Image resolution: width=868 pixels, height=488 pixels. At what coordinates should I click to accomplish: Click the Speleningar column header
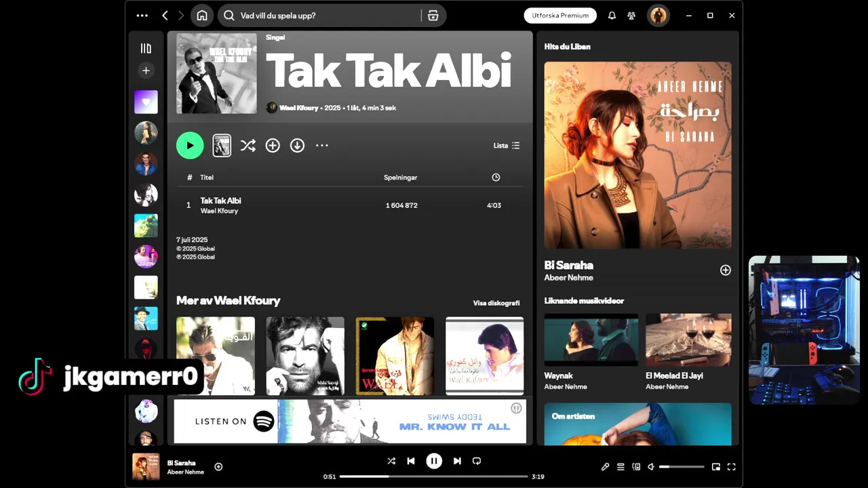click(400, 178)
